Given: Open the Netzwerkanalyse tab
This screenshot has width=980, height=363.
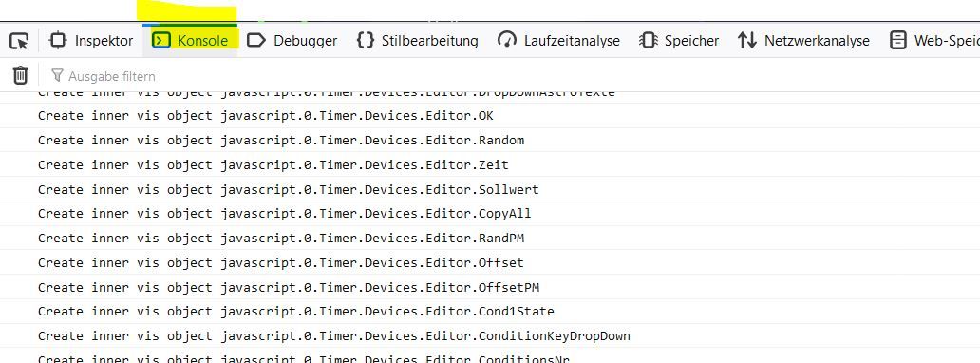Looking at the screenshot, I should click(803, 41).
